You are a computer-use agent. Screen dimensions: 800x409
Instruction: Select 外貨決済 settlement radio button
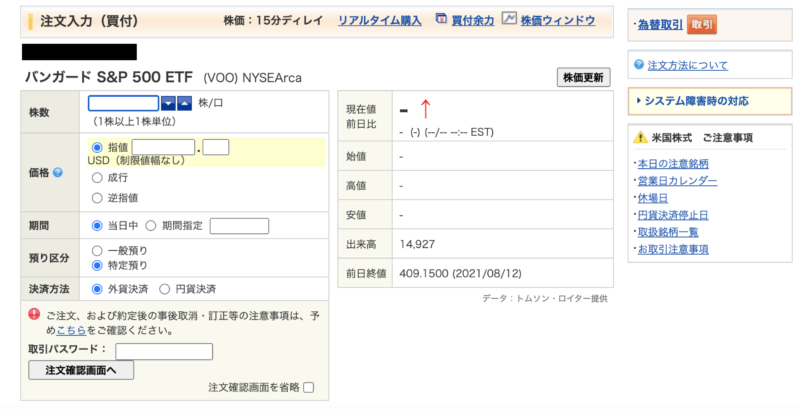(x=97, y=289)
